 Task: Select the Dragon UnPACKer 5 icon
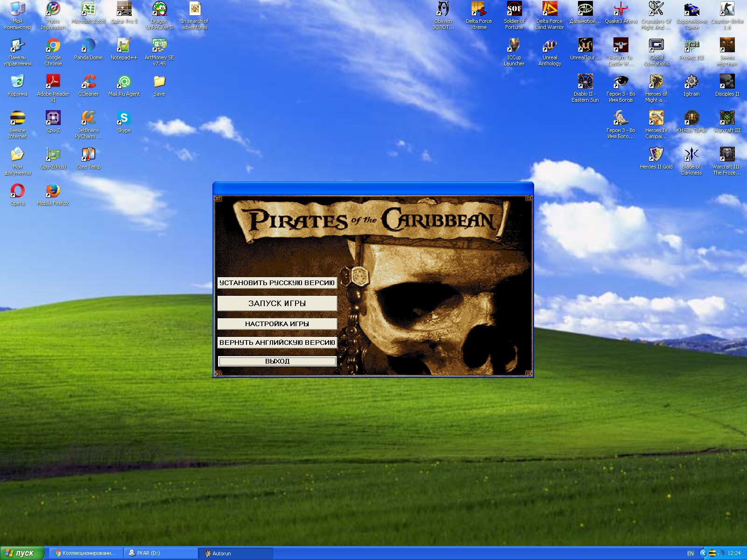pyautogui.click(x=159, y=16)
